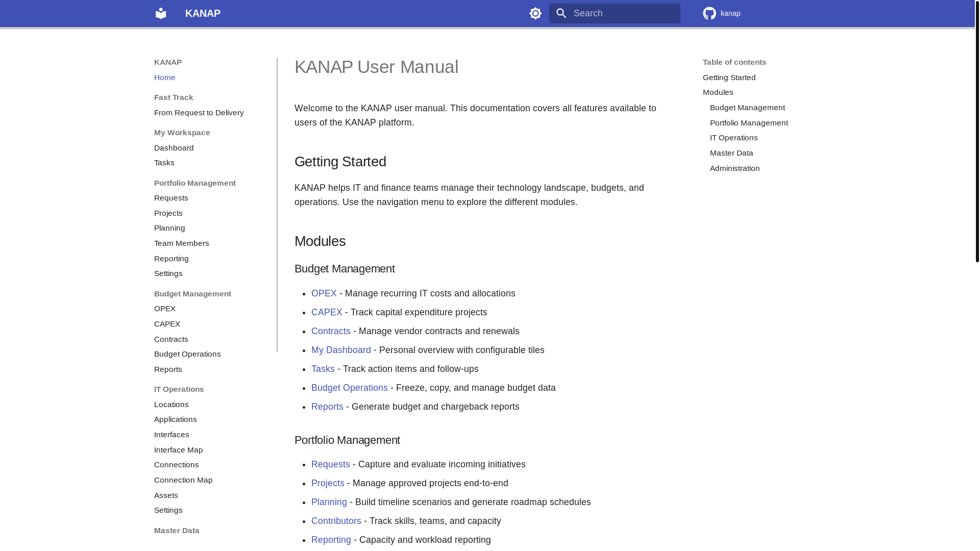Open IT Operations Settings in sidebar

(168, 510)
